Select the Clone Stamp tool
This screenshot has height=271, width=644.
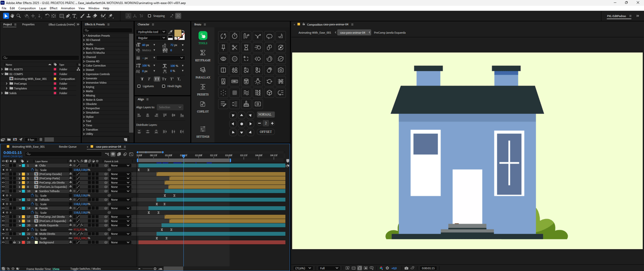pos(88,16)
